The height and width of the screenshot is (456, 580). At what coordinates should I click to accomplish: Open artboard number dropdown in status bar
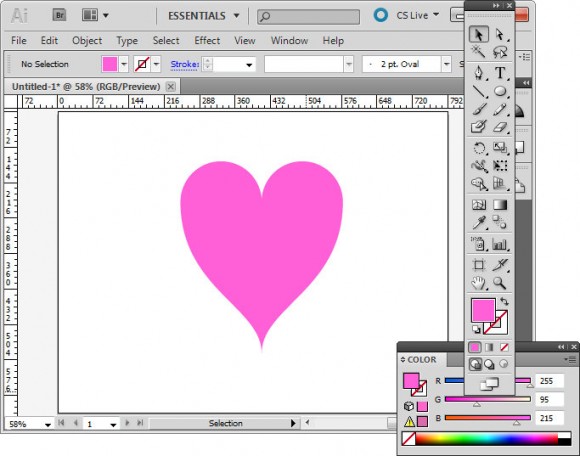pos(113,425)
